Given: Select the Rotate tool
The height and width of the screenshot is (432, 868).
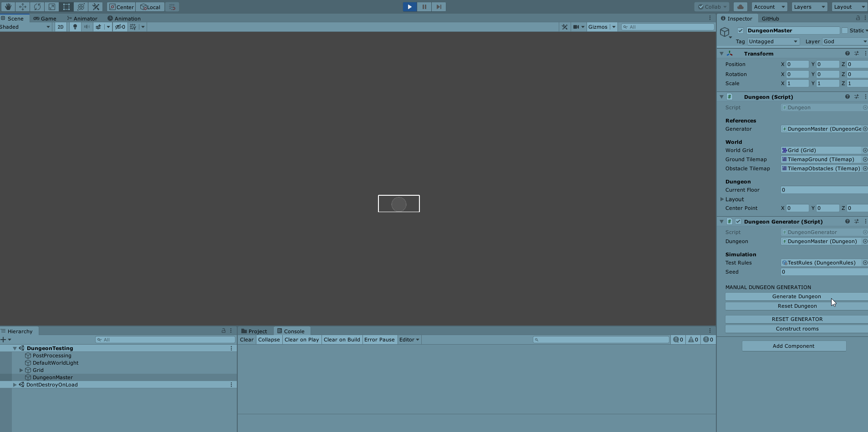Looking at the screenshot, I should [x=37, y=7].
